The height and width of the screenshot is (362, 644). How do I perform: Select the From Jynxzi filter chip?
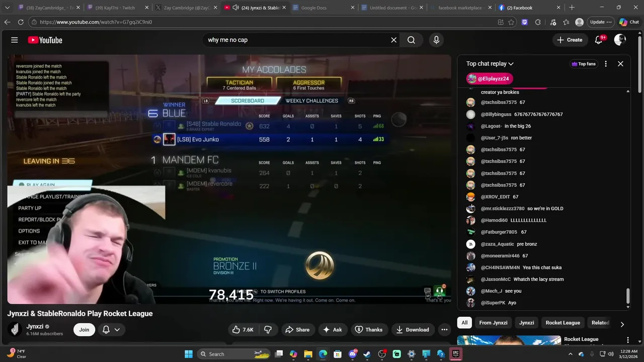[x=493, y=323]
